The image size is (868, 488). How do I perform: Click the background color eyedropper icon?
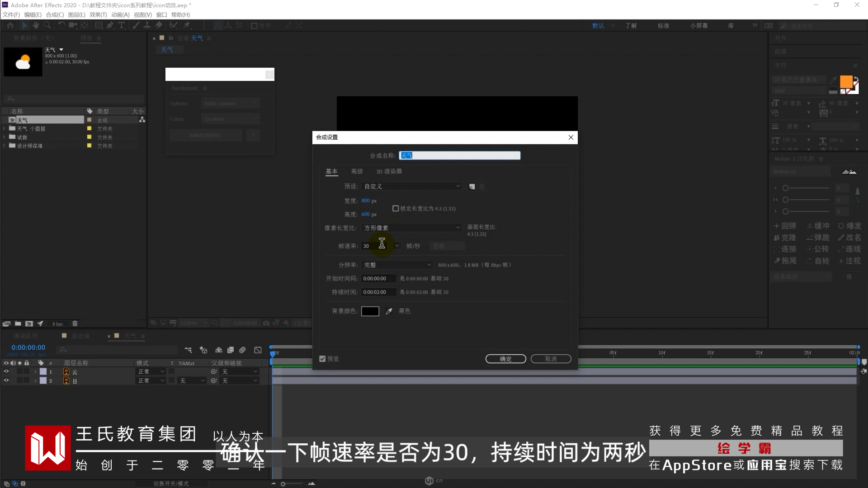coord(389,311)
